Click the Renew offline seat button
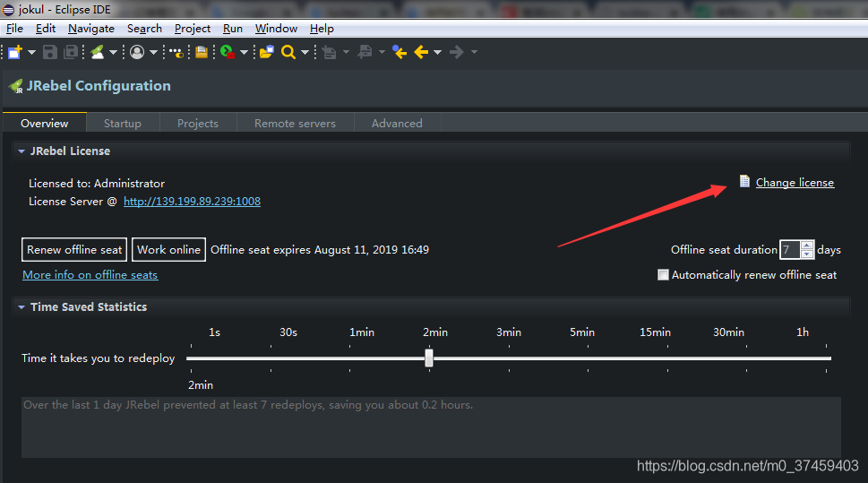The width and height of the screenshot is (868, 483). point(74,250)
